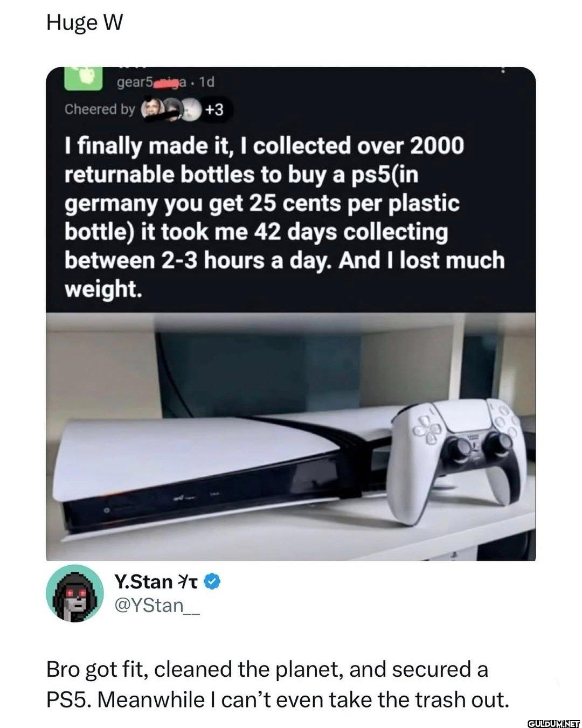Open the three-dot menu on gear5's post
This screenshot has height=728, width=582.
pyautogui.click(x=503, y=71)
